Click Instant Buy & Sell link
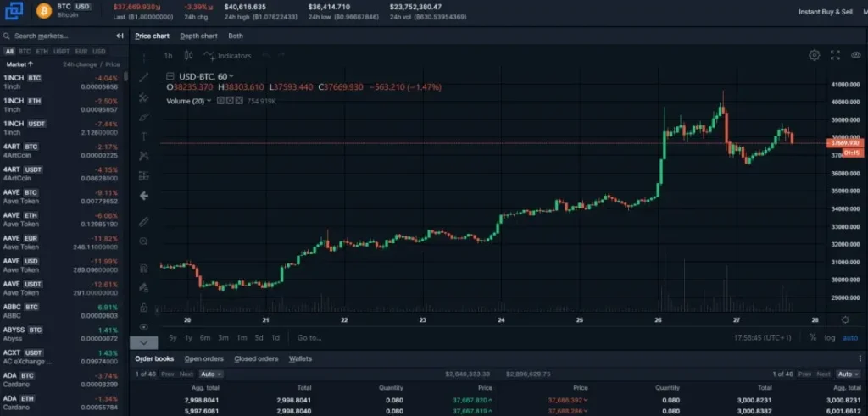The height and width of the screenshot is (416, 868). point(826,12)
